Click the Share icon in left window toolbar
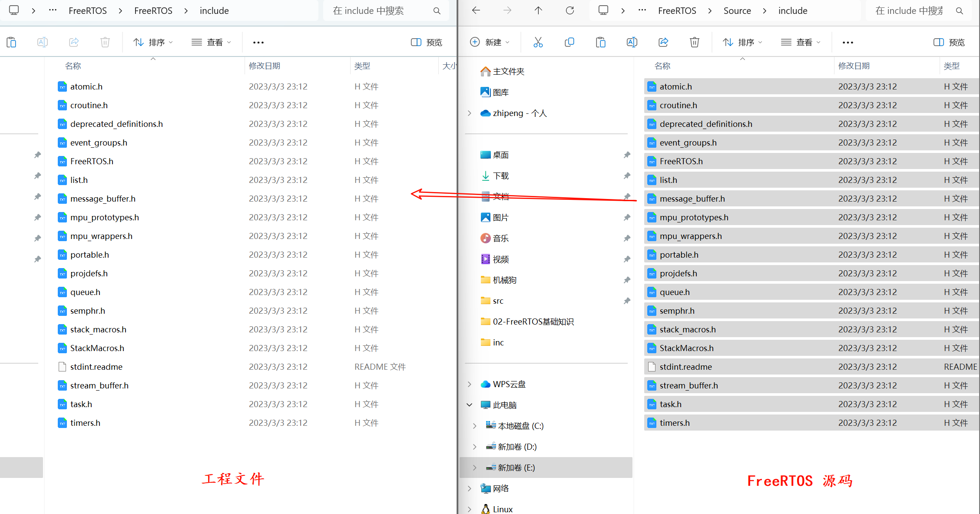Image resolution: width=980 pixels, height=514 pixels. [74, 42]
